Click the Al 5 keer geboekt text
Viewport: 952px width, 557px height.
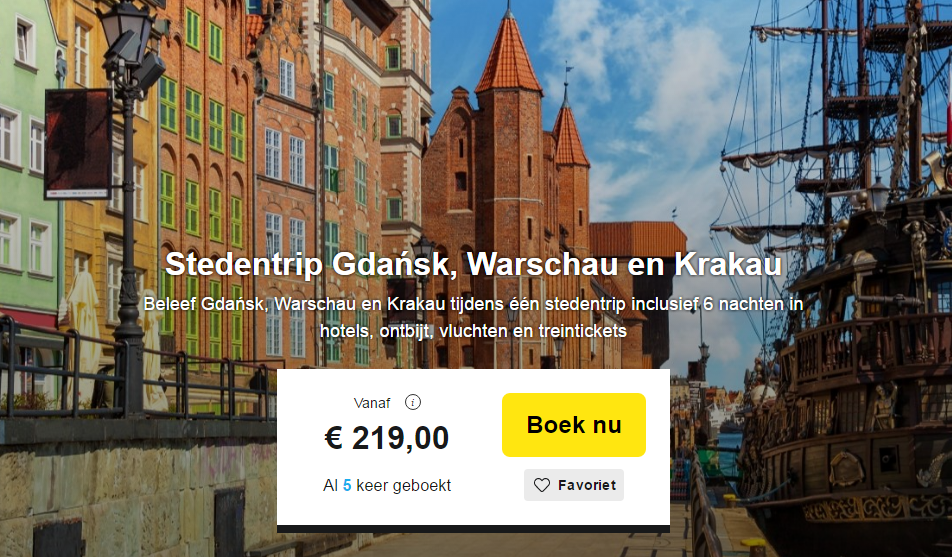point(387,485)
